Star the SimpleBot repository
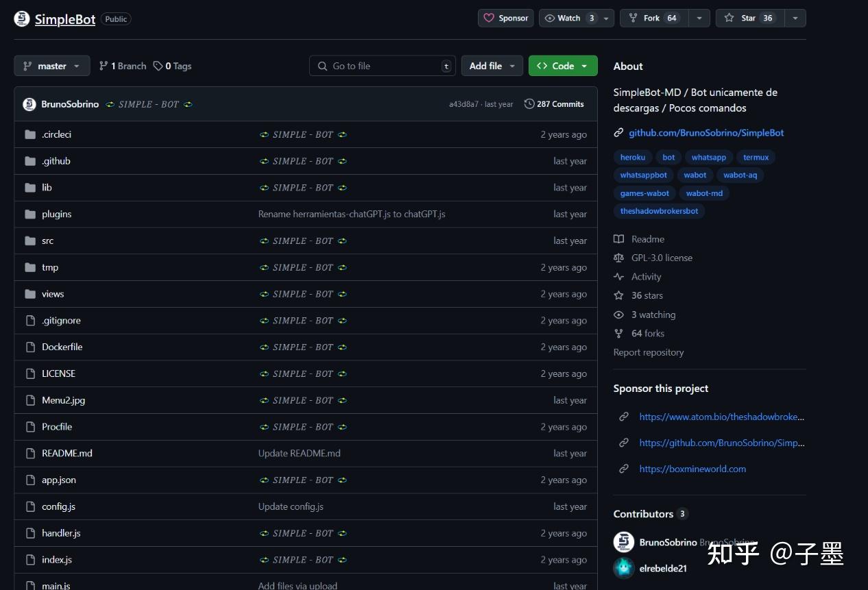The image size is (868, 590). 749,19
